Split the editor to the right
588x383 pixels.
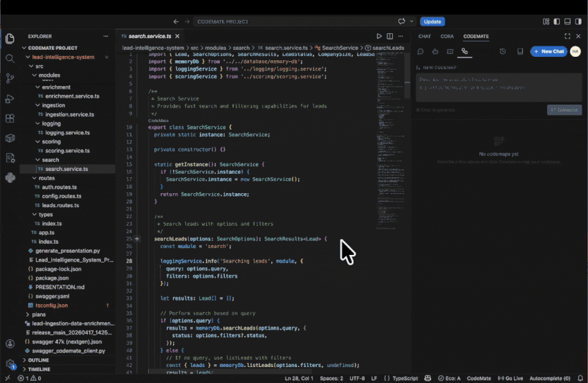(x=390, y=36)
